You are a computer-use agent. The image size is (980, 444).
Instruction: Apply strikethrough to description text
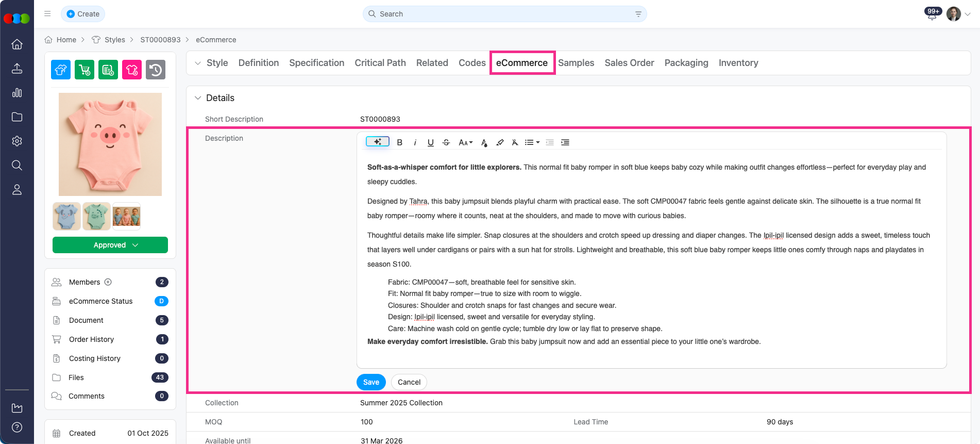pos(446,142)
